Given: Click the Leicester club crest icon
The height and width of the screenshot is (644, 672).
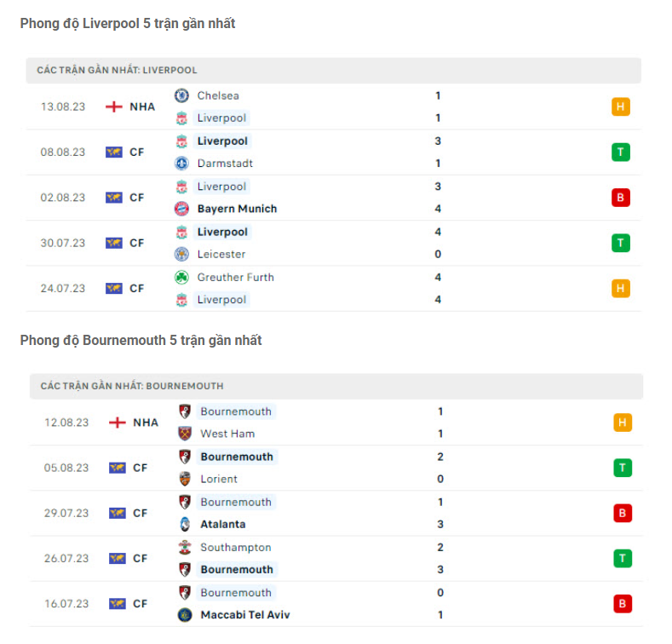Looking at the screenshot, I should [181, 254].
